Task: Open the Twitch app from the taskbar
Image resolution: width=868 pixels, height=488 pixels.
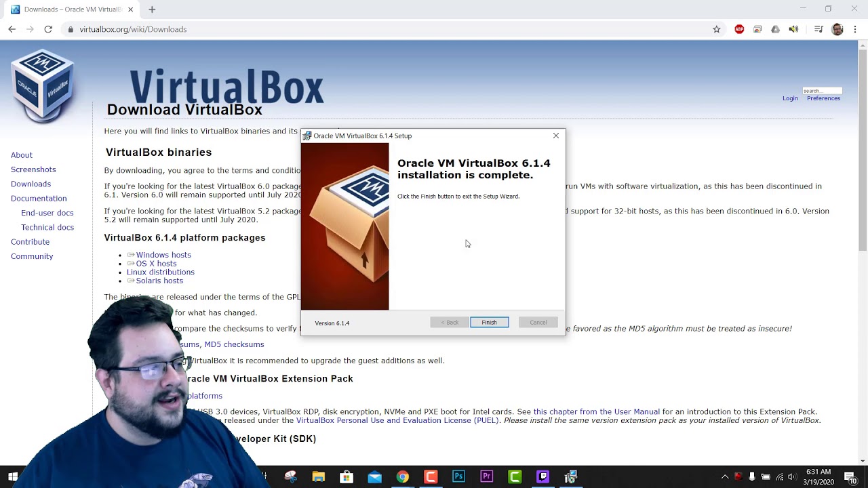Action: (542, 476)
